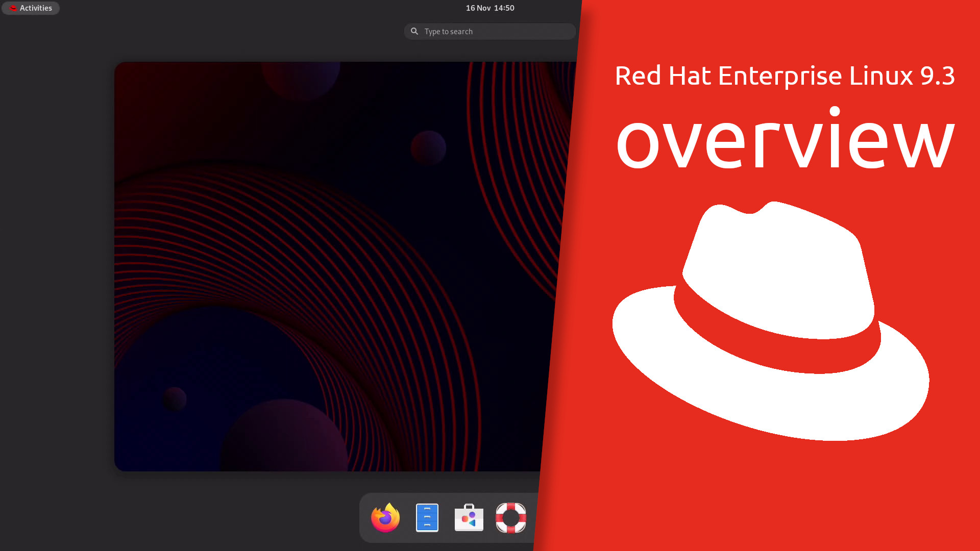Select the workspace thumbnail with red wallpaper
This screenshot has height=551, width=980.
[332, 265]
